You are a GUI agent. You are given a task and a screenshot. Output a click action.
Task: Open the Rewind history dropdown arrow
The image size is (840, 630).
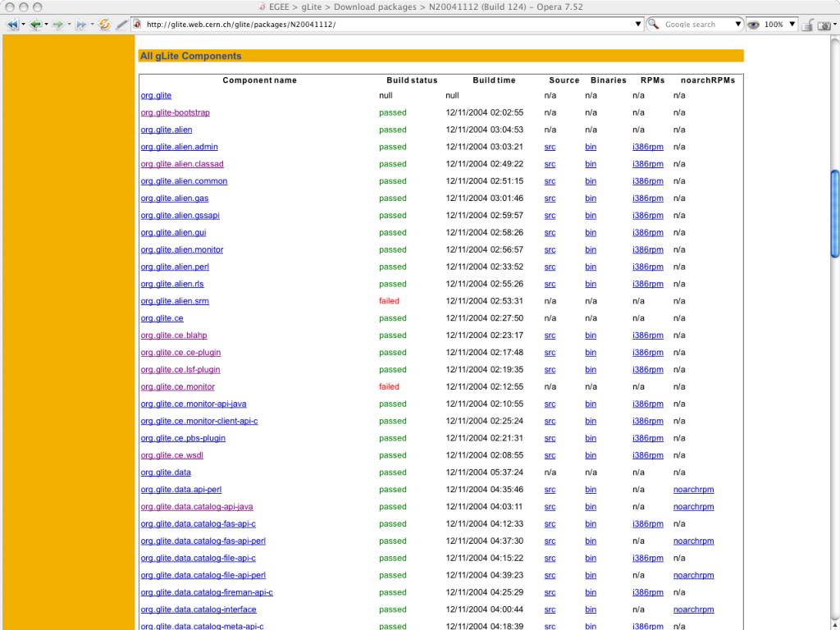[23, 24]
